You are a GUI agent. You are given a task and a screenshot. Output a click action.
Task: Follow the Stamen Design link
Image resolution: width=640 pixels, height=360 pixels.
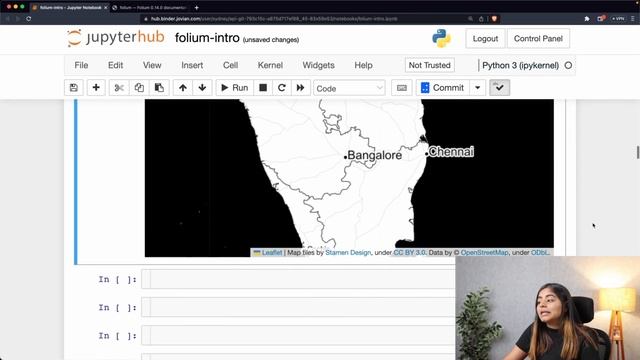[x=348, y=253]
